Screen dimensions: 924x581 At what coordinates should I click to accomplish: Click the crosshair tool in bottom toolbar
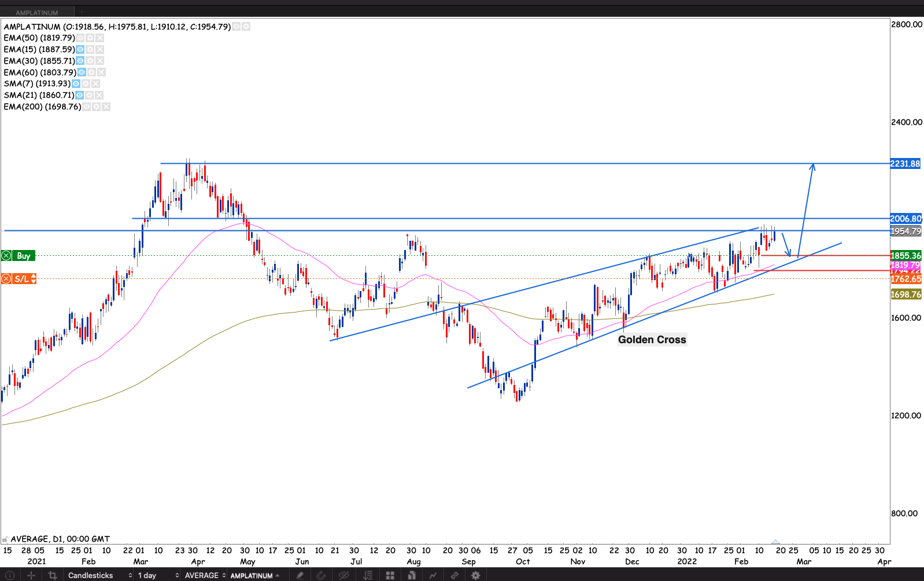pyautogui.click(x=31, y=575)
